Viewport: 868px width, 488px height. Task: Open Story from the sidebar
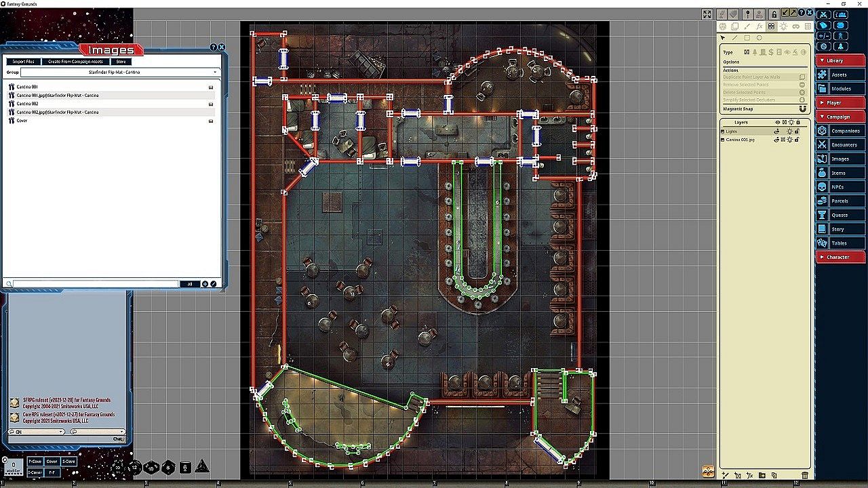coord(841,229)
